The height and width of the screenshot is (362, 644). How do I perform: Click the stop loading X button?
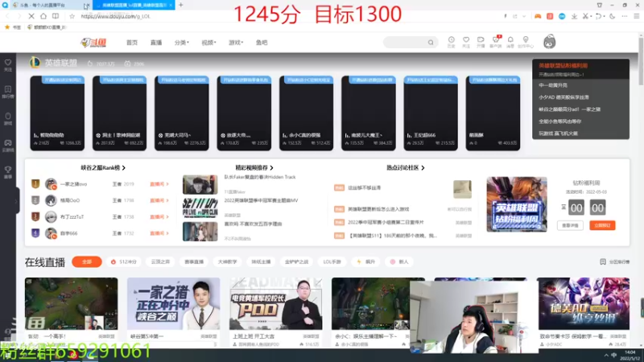pyautogui.click(x=31, y=16)
